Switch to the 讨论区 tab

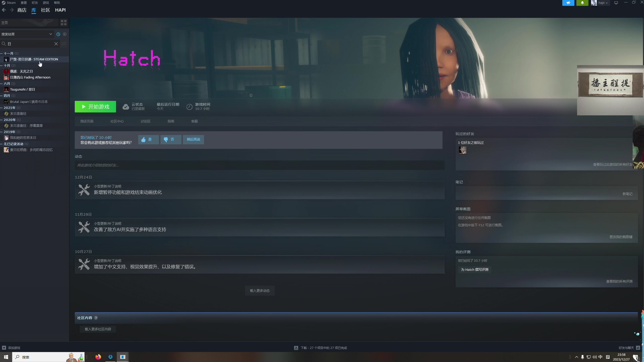pos(145,121)
